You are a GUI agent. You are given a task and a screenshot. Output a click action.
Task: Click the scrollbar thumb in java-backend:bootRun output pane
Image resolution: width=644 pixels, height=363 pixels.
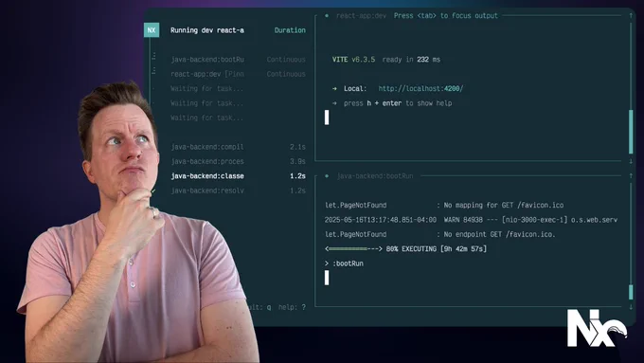(x=631, y=292)
